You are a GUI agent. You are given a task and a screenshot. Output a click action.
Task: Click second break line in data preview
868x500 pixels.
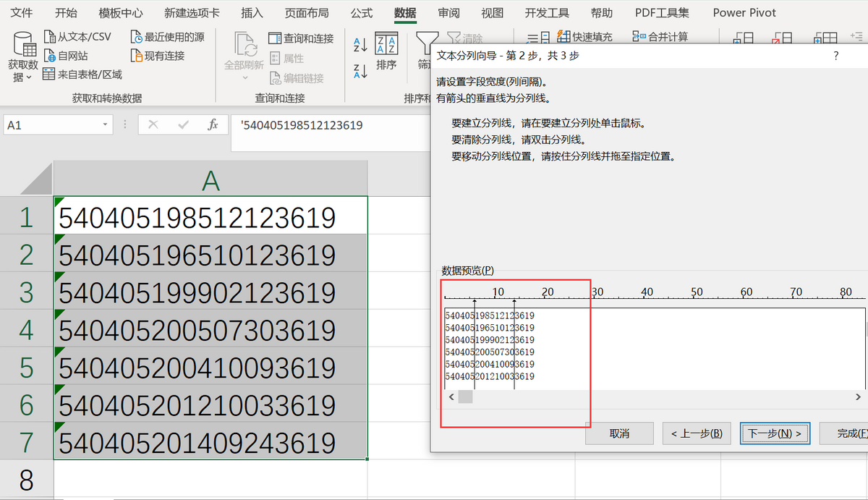pyautogui.click(x=514, y=344)
